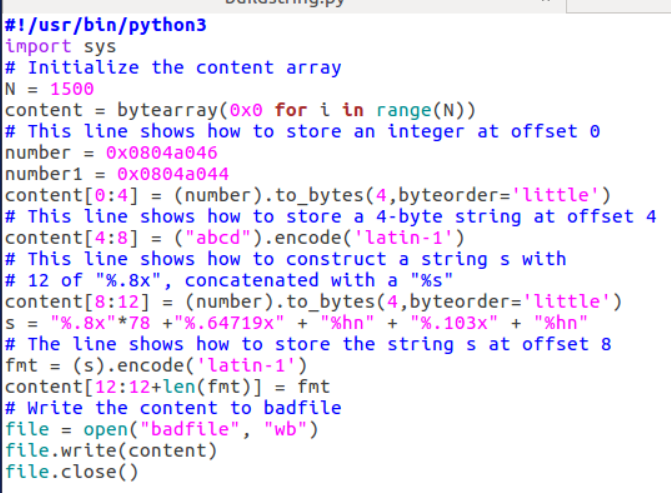Click the string literal "abcd"
The width and height of the screenshot is (671, 493).
click(x=218, y=238)
